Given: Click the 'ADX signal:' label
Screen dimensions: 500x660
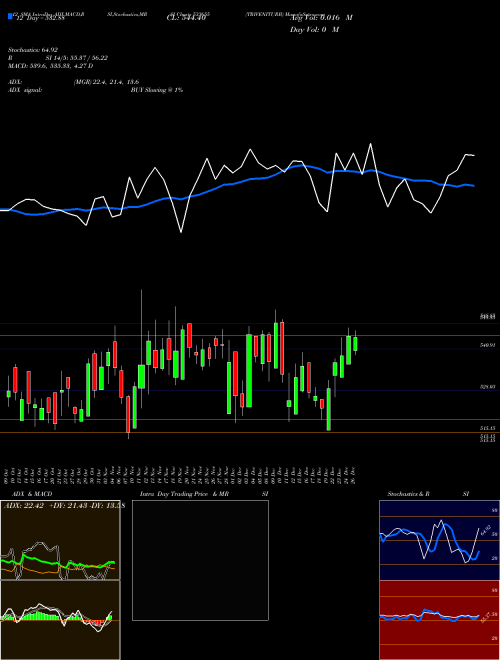Looking at the screenshot, I should pos(25,90).
